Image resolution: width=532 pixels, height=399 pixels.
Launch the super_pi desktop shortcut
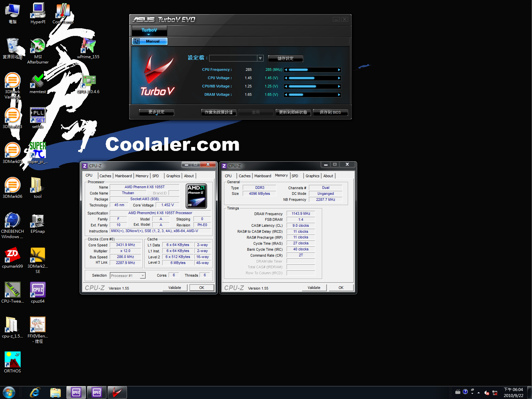[x=38, y=153]
